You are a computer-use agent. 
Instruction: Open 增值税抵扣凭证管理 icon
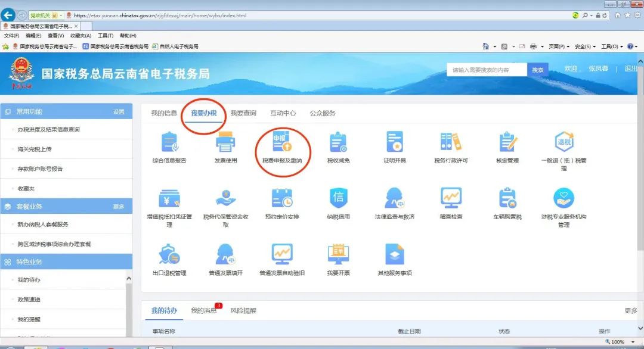point(169,198)
